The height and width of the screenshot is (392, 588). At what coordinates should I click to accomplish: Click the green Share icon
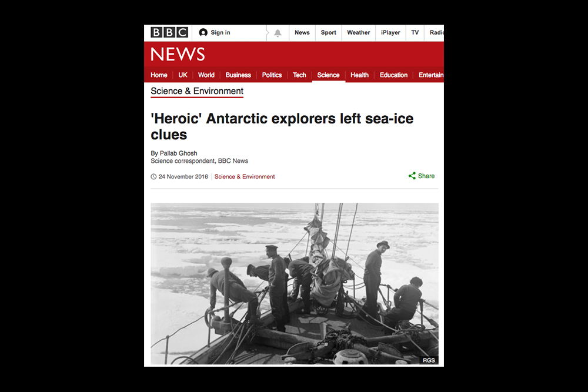coord(412,176)
